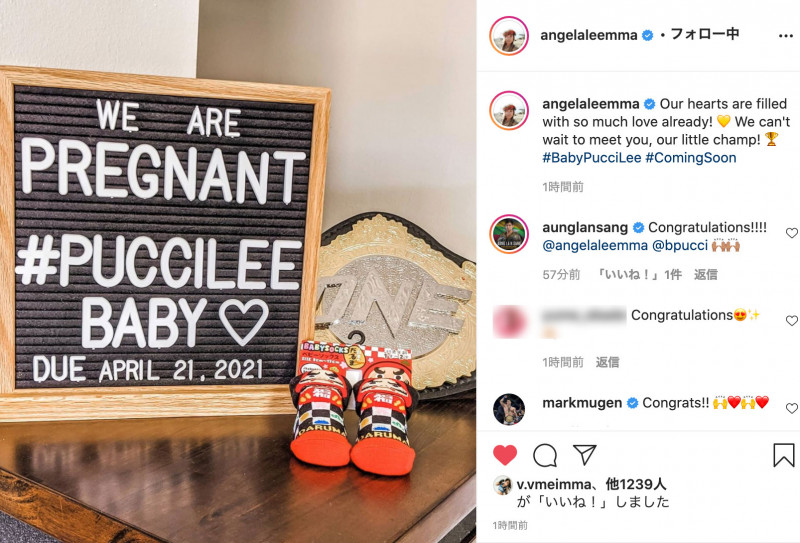This screenshot has width=800, height=543.
Task: Open angelaleemma header profile picture
Action: 509,36
